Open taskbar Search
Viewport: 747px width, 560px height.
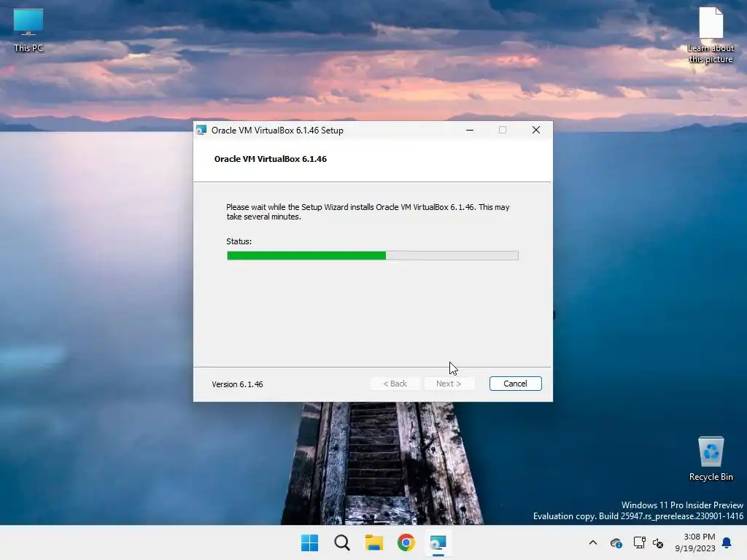click(342, 542)
